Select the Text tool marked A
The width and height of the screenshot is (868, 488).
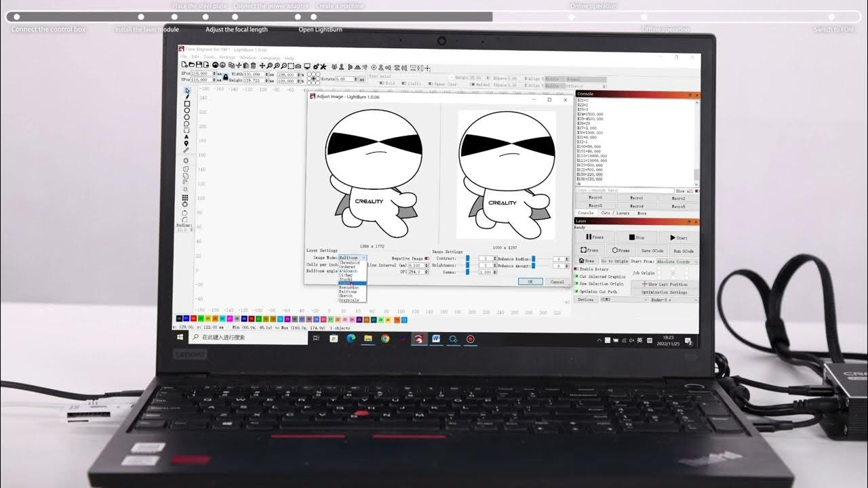click(x=186, y=137)
